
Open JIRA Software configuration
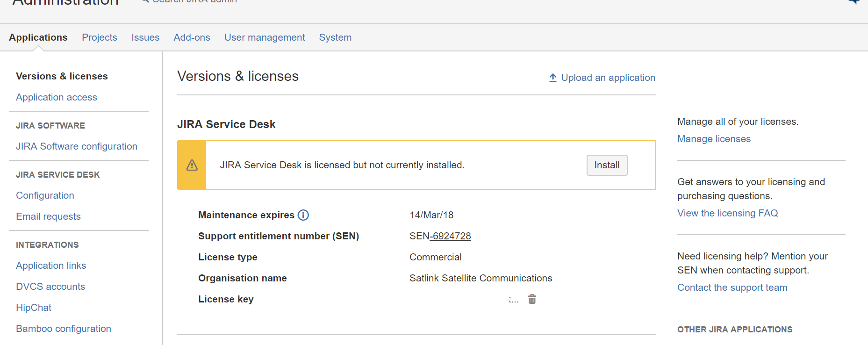click(x=77, y=146)
